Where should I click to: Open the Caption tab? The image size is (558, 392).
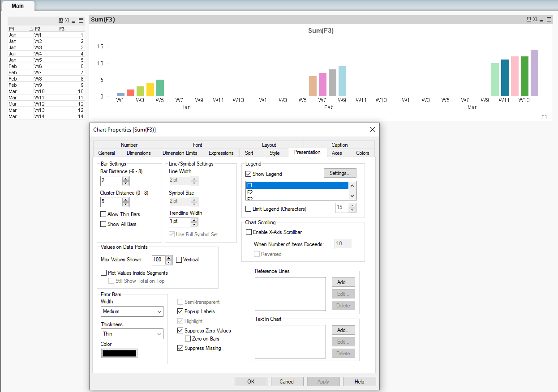point(339,145)
